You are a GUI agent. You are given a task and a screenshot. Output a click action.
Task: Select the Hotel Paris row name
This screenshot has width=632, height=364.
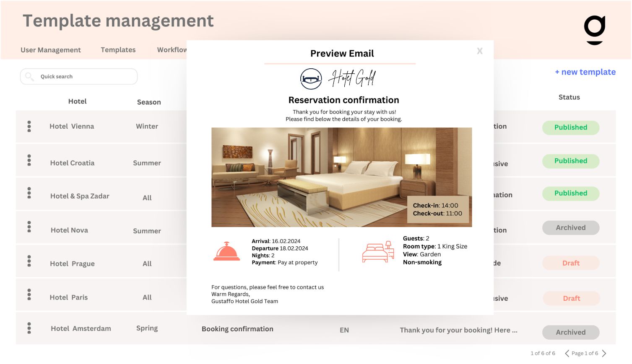tap(69, 297)
